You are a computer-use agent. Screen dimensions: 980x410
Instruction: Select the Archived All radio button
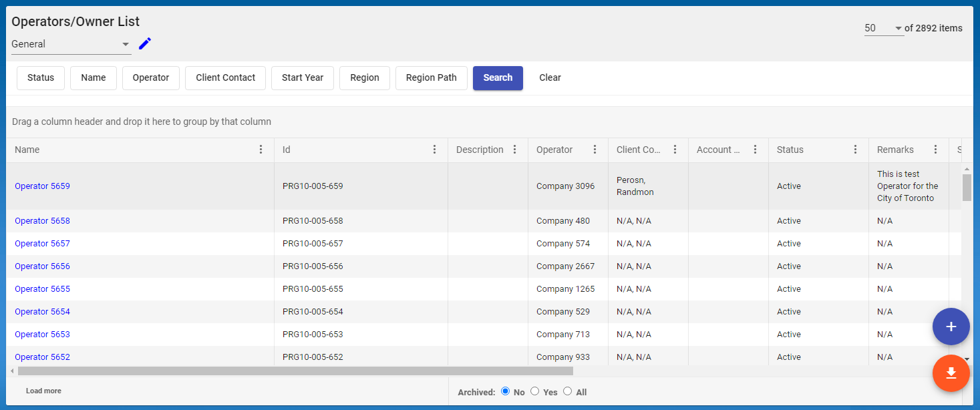[x=567, y=391]
